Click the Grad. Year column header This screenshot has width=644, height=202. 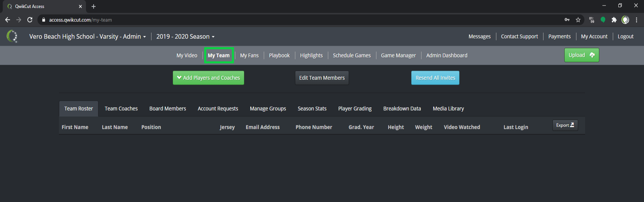(361, 127)
